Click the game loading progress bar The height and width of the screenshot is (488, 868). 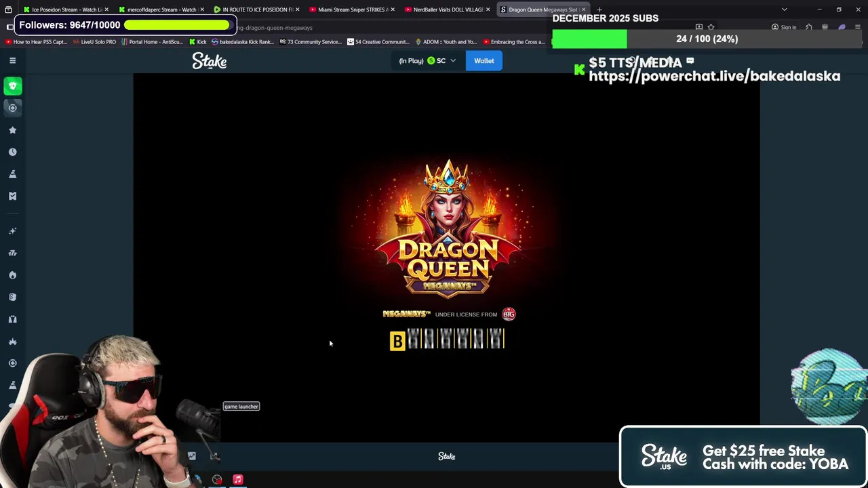pos(447,340)
